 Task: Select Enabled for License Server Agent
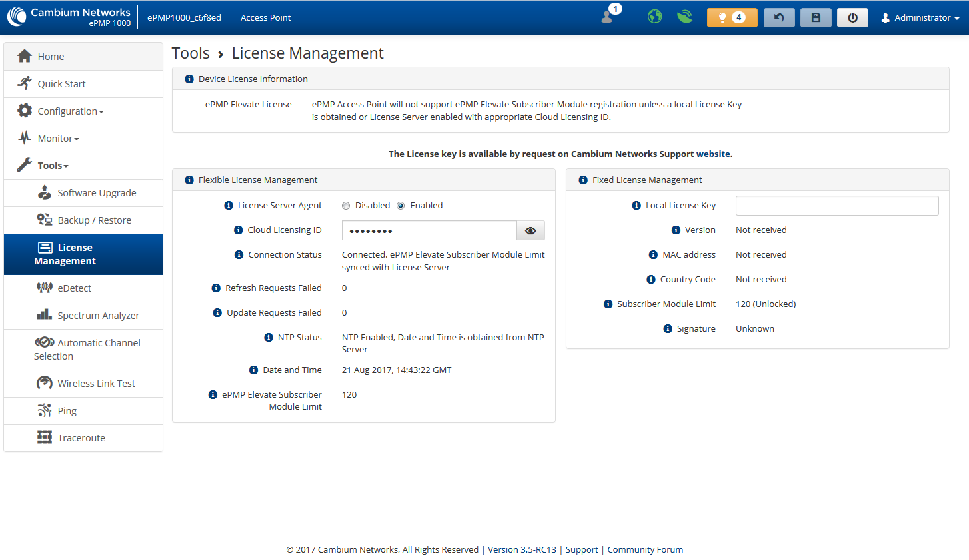click(x=401, y=206)
